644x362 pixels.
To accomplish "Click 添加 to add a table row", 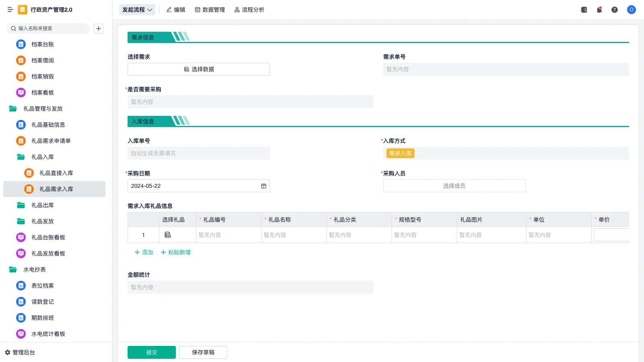I will tap(144, 252).
